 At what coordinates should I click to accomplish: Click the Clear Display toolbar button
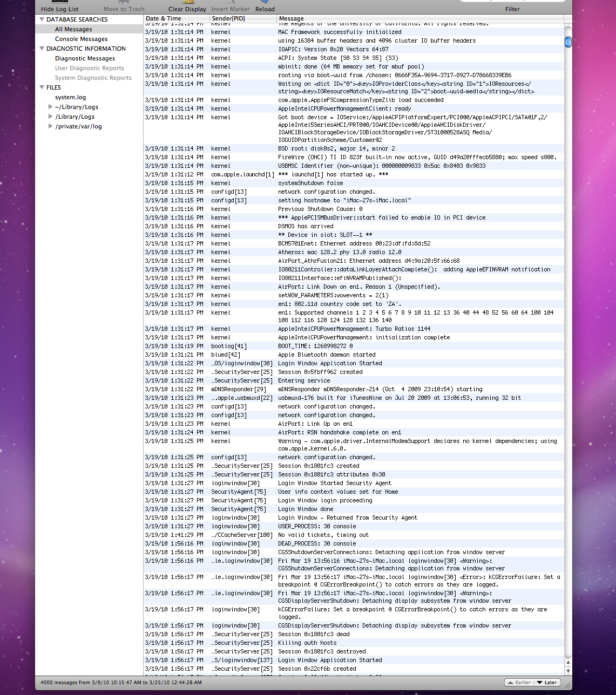tap(187, 7)
